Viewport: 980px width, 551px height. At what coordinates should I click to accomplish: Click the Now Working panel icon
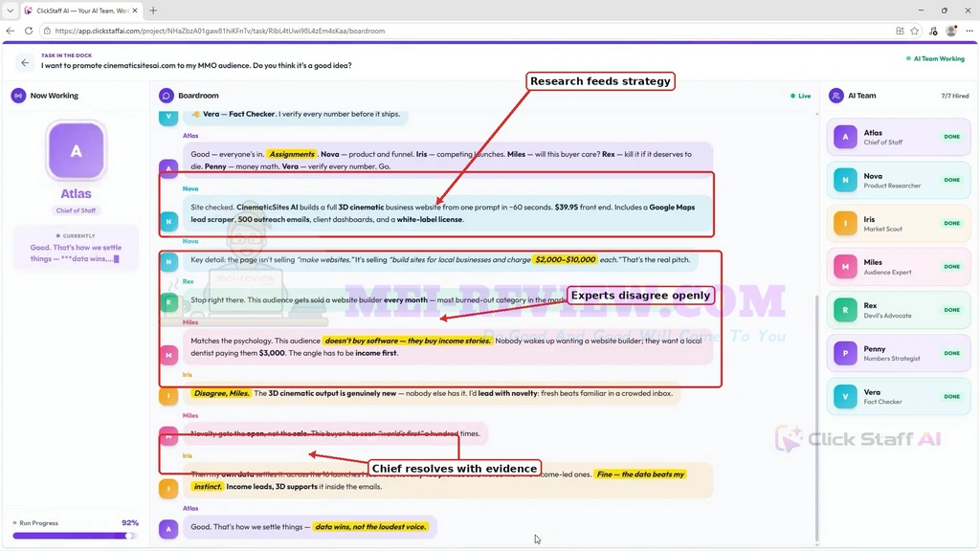(x=18, y=96)
